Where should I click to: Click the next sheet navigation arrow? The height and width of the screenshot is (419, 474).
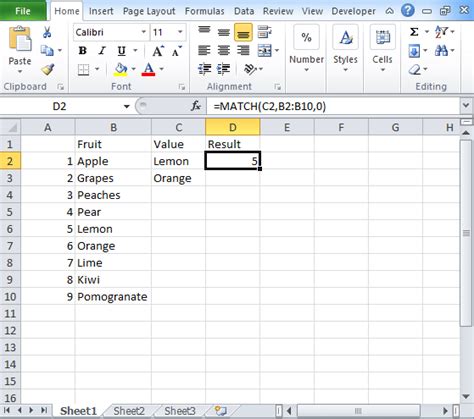pyautogui.click(x=31, y=410)
